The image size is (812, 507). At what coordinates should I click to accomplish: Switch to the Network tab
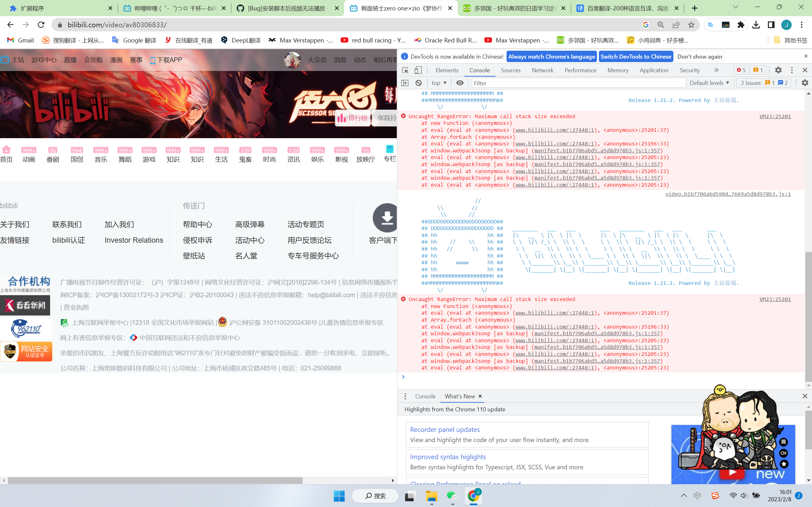542,70
